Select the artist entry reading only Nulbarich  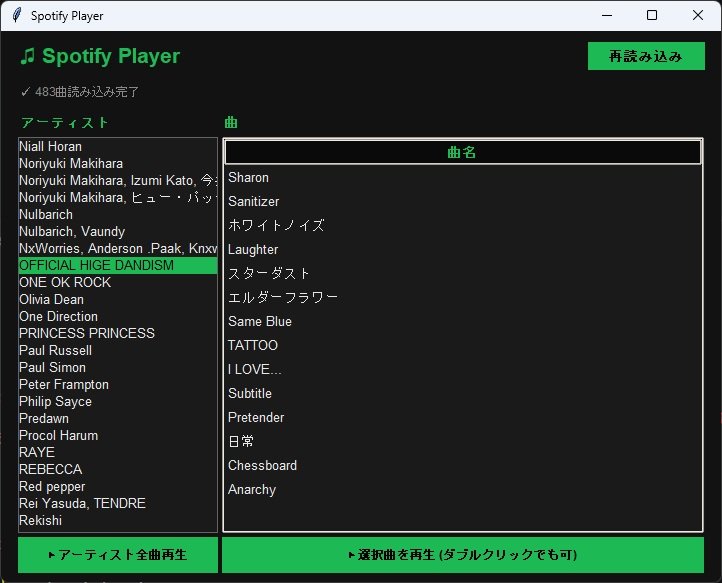[x=118, y=215]
